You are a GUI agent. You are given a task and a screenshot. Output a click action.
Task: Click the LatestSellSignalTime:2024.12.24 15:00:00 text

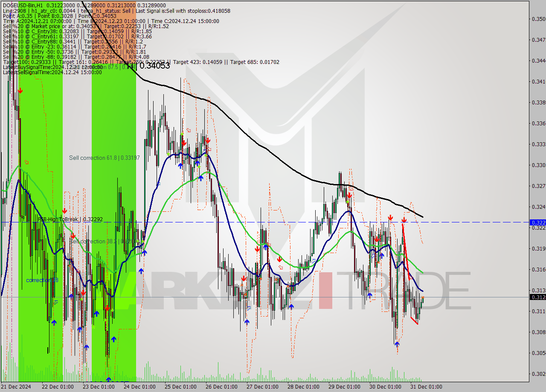click(x=52, y=72)
